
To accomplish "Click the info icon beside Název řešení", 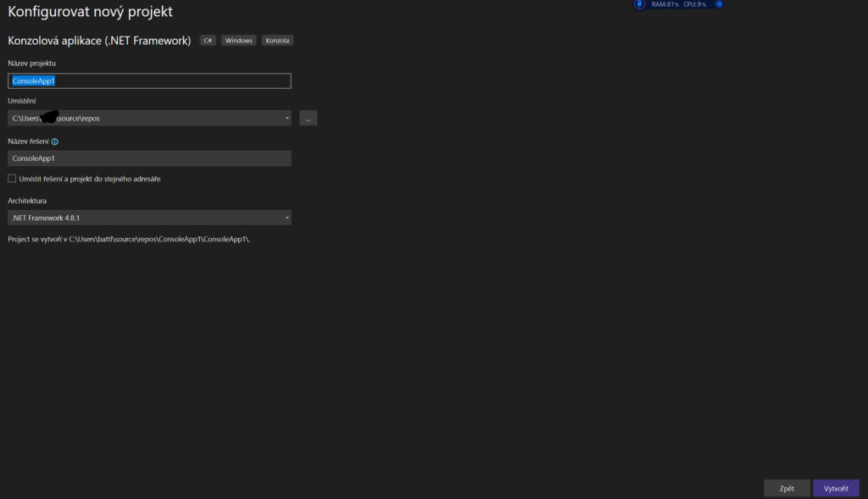I will (x=55, y=142).
